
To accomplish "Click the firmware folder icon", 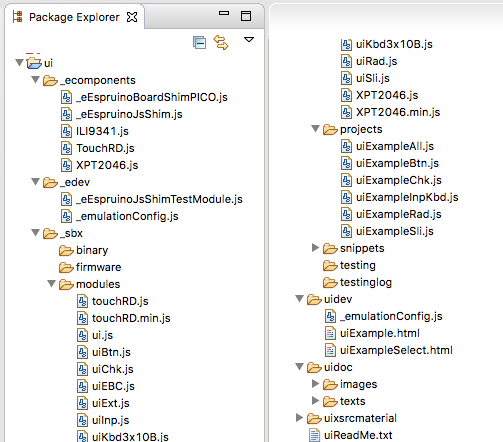I will click(66, 267).
